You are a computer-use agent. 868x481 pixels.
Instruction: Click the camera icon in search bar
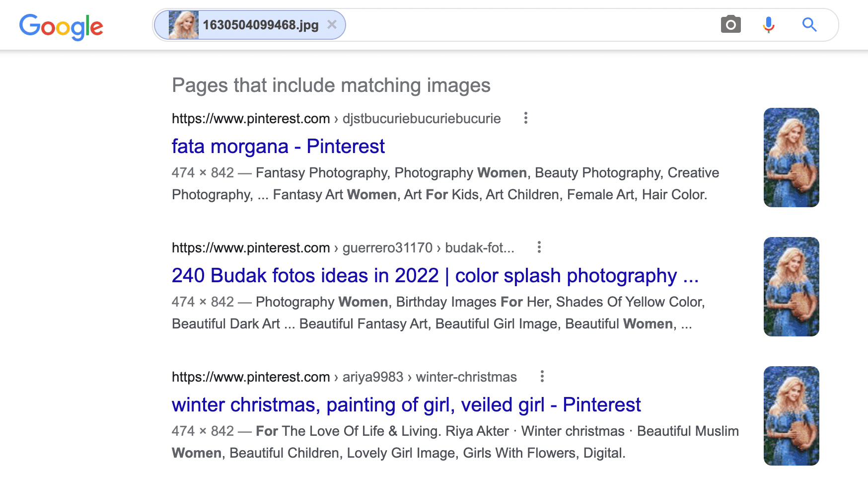(730, 24)
